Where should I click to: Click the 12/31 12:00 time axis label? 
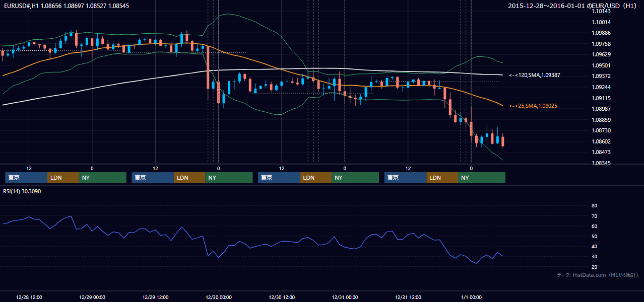[408, 297]
